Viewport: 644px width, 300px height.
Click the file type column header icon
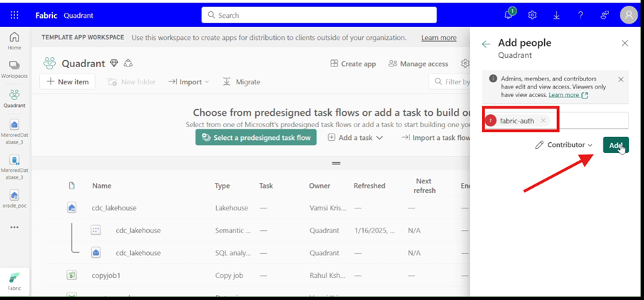pyautogui.click(x=72, y=186)
